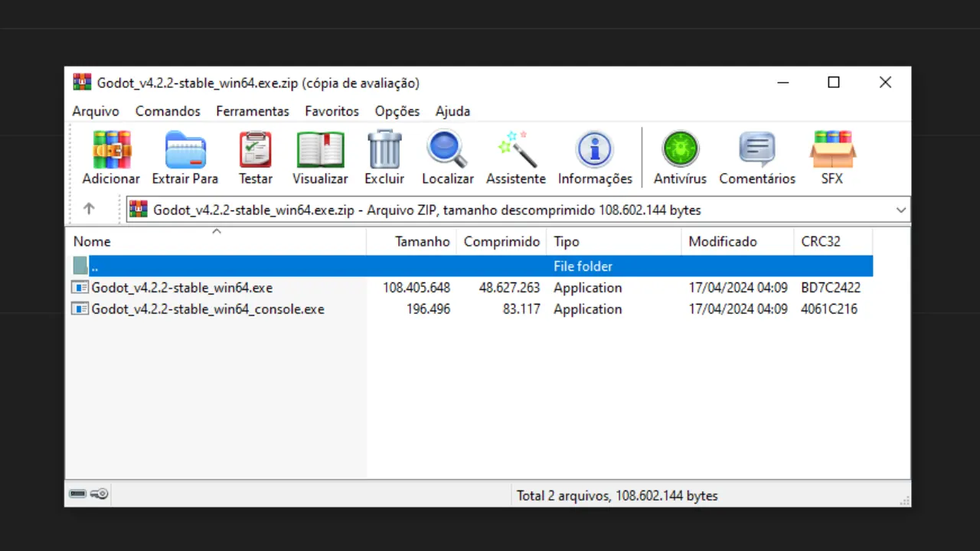This screenshot has height=551, width=980.
Task: Minimize the WinRAR window
Action: (782, 83)
